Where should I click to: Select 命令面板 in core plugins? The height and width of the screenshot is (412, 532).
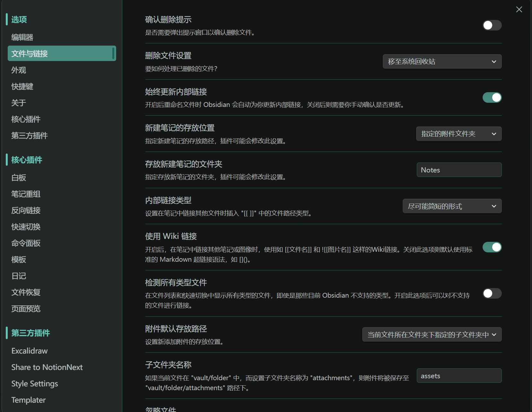(x=26, y=243)
